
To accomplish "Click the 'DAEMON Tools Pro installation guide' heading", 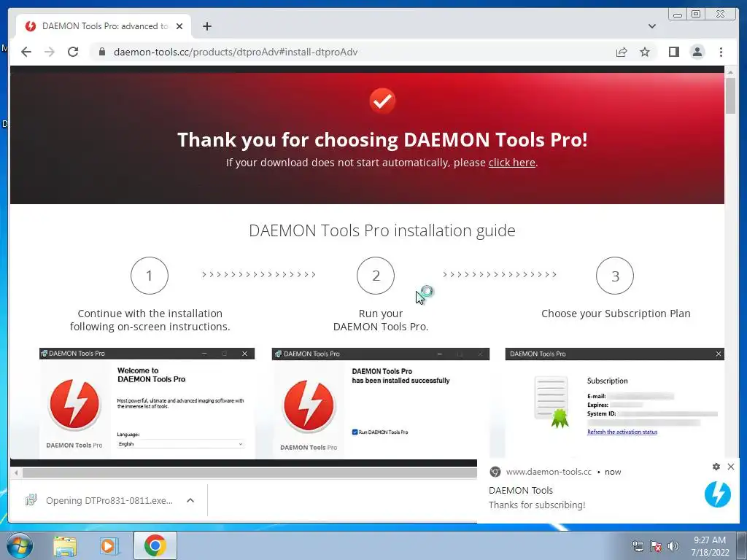I will tap(382, 230).
